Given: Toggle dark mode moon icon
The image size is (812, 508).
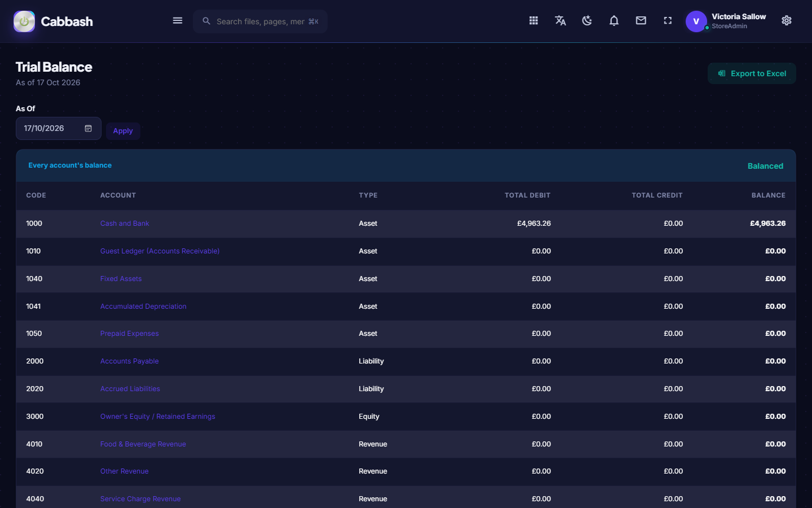Looking at the screenshot, I should coord(587,21).
